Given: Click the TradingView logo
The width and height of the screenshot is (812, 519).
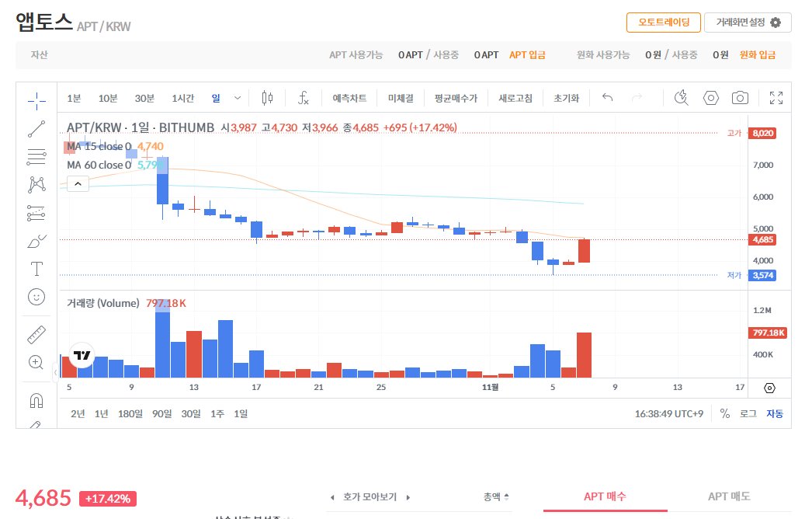Looking at the screenshot, I should coord(82,355).
